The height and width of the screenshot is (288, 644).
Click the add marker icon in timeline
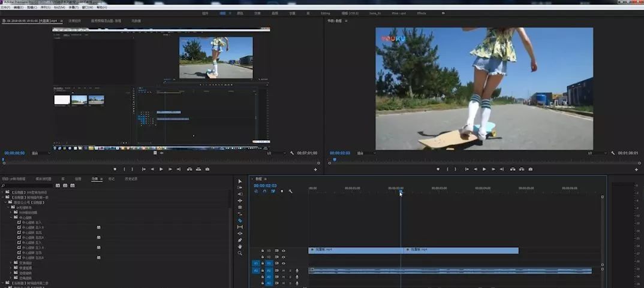[282, 191]
